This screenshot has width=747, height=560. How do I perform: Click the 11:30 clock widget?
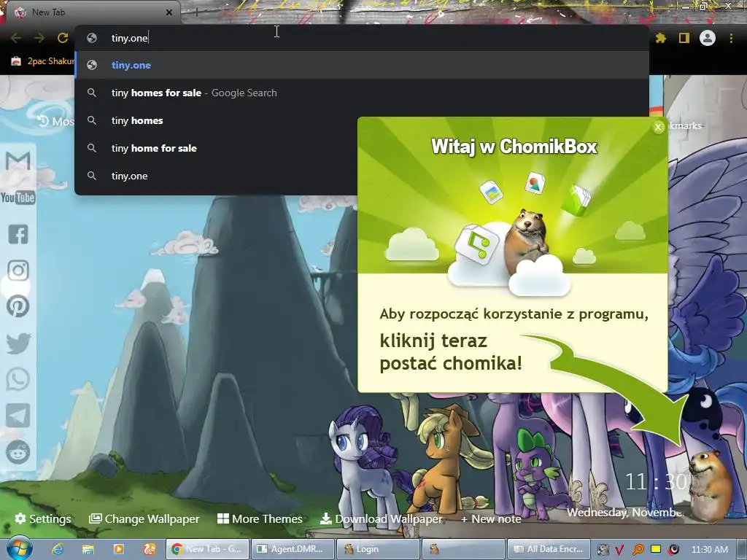coord(657,482)
